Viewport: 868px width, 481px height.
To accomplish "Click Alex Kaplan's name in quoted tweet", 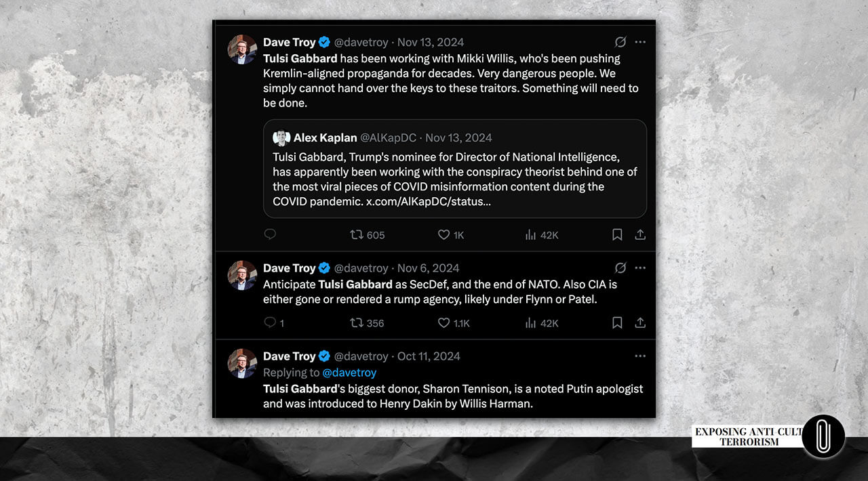I will coord(325,138).
